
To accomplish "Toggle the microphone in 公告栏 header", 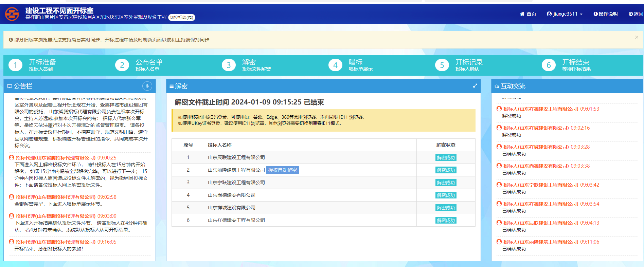I will click(x=147, y=86).
